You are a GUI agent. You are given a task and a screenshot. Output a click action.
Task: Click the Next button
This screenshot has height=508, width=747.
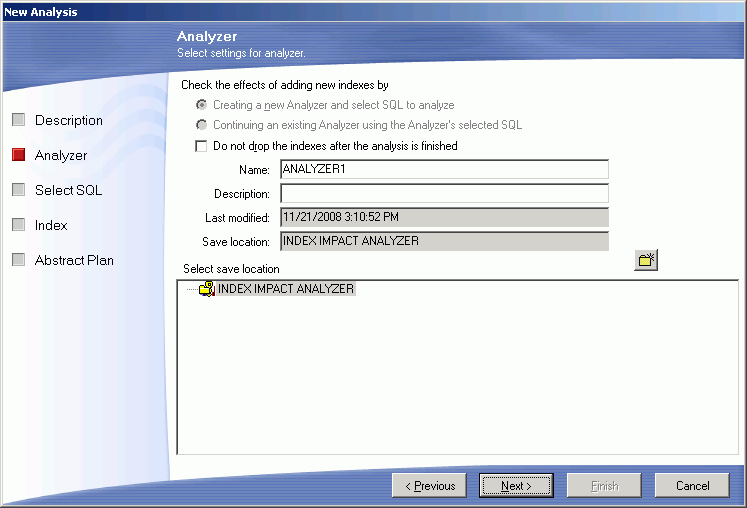[516, 486]
